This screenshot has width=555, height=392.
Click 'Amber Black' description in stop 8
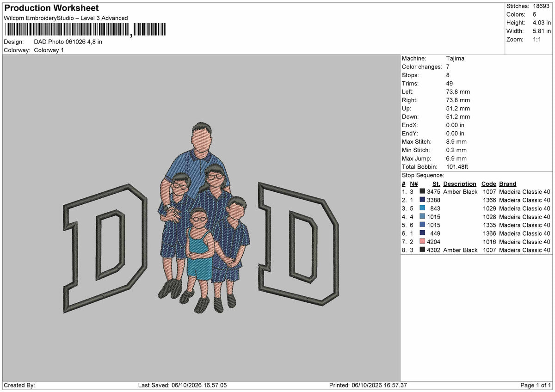[x=460, y=250]
